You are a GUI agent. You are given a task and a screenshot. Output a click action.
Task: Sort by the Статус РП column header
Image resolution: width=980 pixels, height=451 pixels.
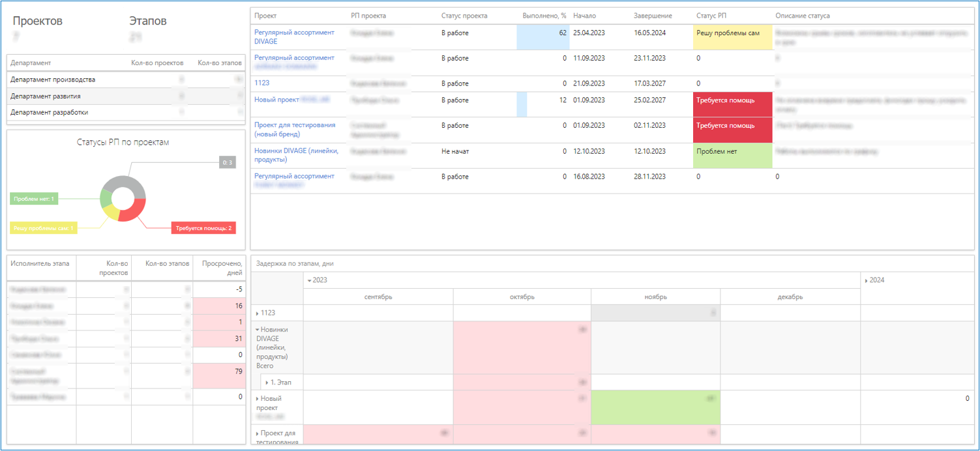[x=711, y=16]
